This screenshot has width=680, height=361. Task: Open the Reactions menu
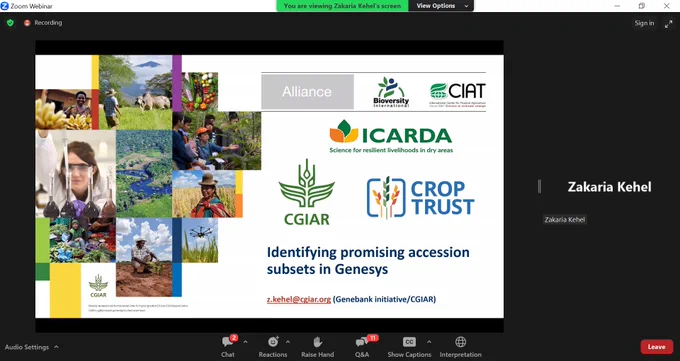pyautogui.click(x=273, y=347)
